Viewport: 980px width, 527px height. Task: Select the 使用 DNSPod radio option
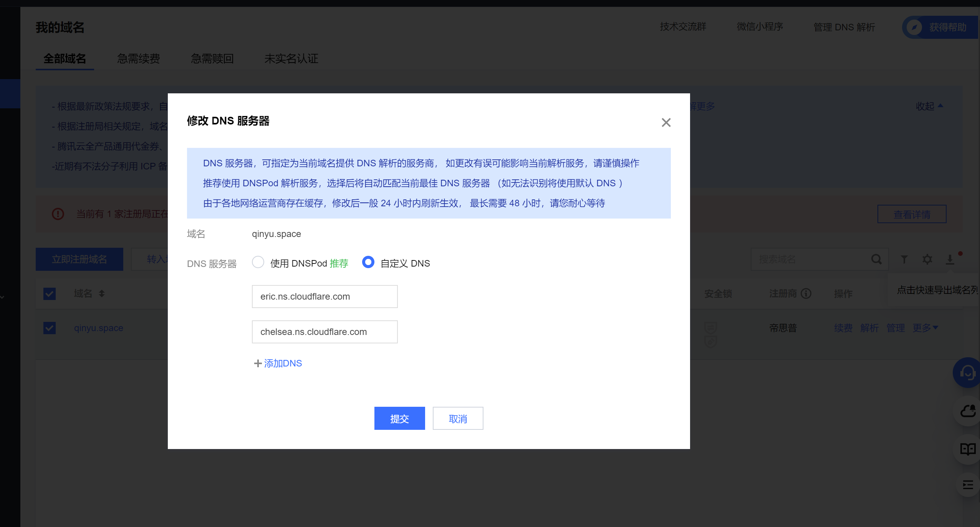point(258,262)
